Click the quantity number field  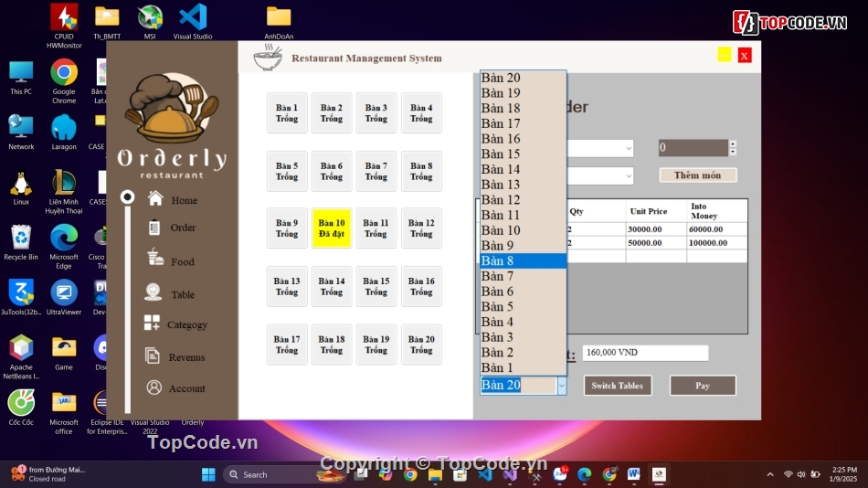[x=693, y=148]
